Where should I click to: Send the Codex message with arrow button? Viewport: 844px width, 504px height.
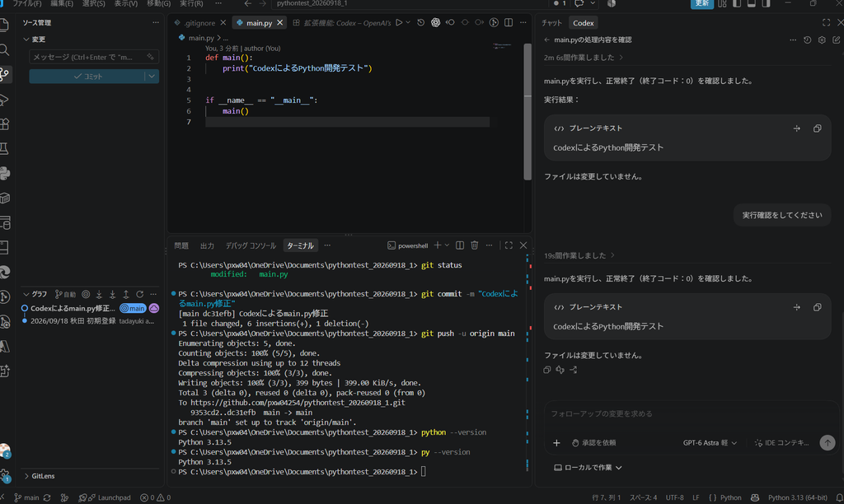(x=828, y=443)
